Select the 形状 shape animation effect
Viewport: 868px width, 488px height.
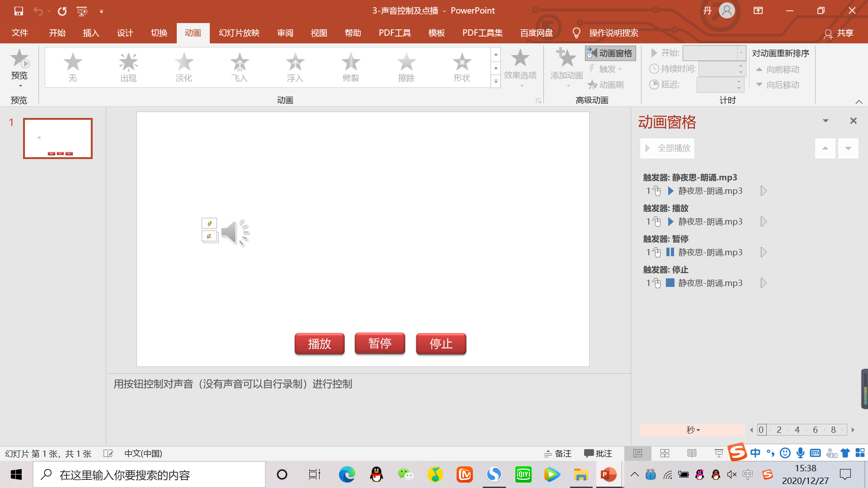click(462, 67)
